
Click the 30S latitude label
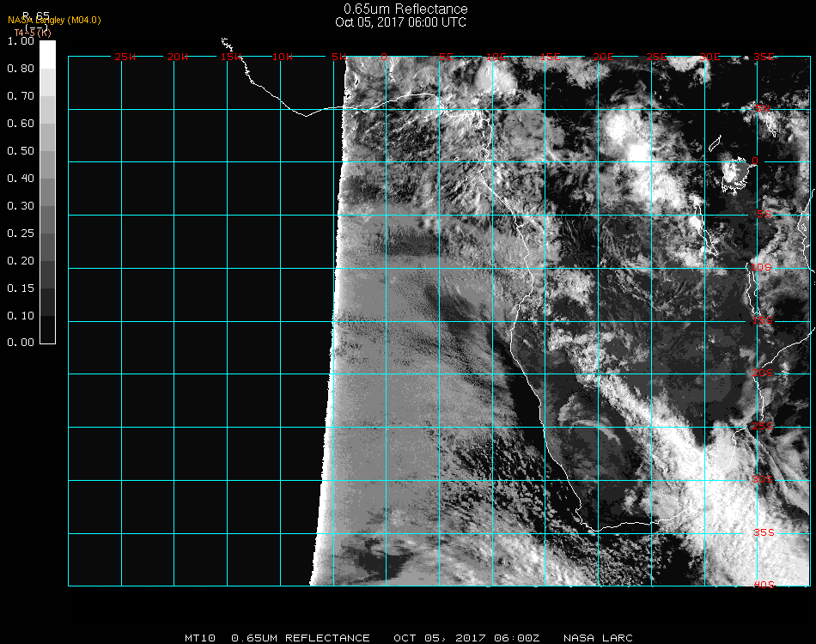coord(763,479)
